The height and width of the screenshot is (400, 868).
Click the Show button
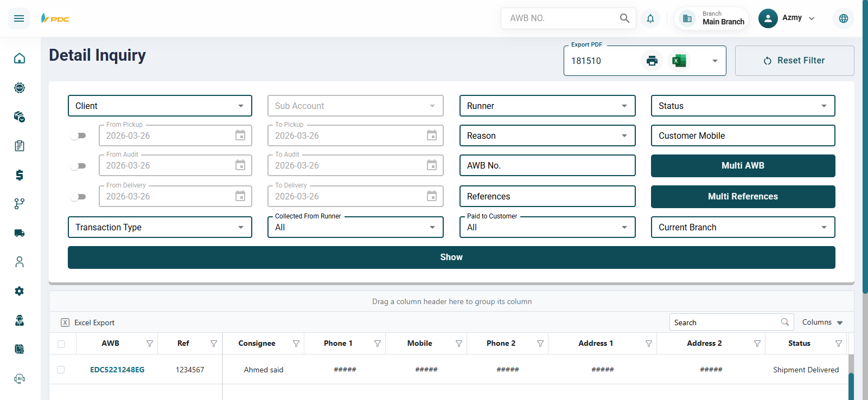coord(451,257)
